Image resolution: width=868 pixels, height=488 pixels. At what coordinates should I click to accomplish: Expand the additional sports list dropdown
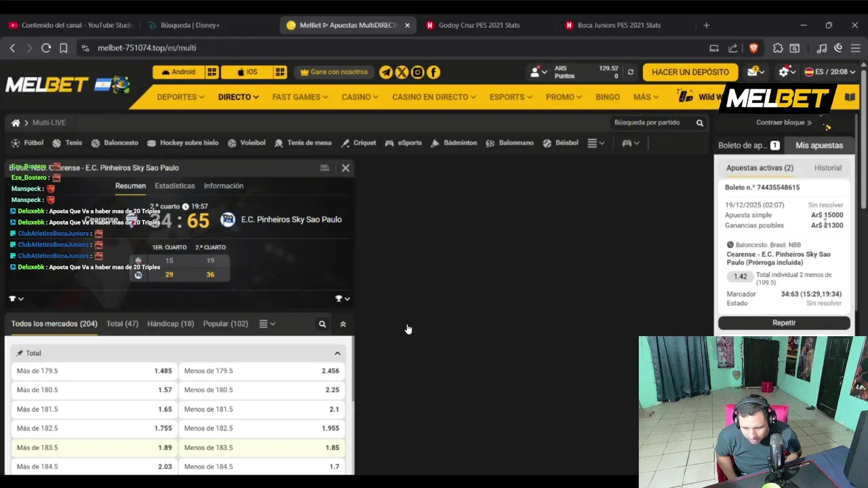(x=596, y=143)
